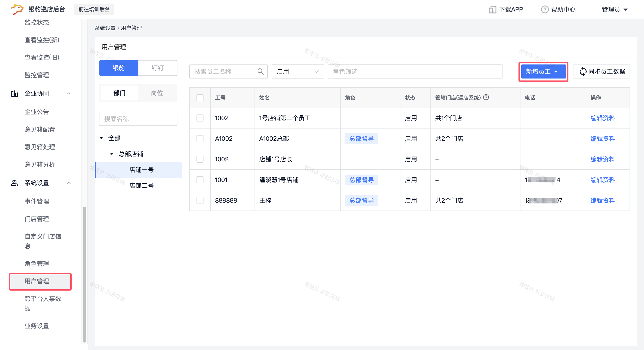
Task: Click the 企业协同 building icon
Action: [x=14, y=94]
